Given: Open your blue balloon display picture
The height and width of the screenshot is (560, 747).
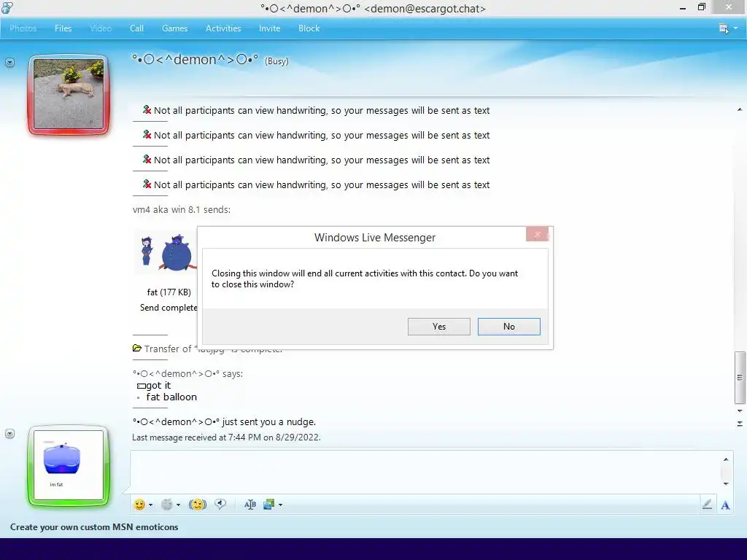Looking at the screenshot, I should (x=69, y=465).
